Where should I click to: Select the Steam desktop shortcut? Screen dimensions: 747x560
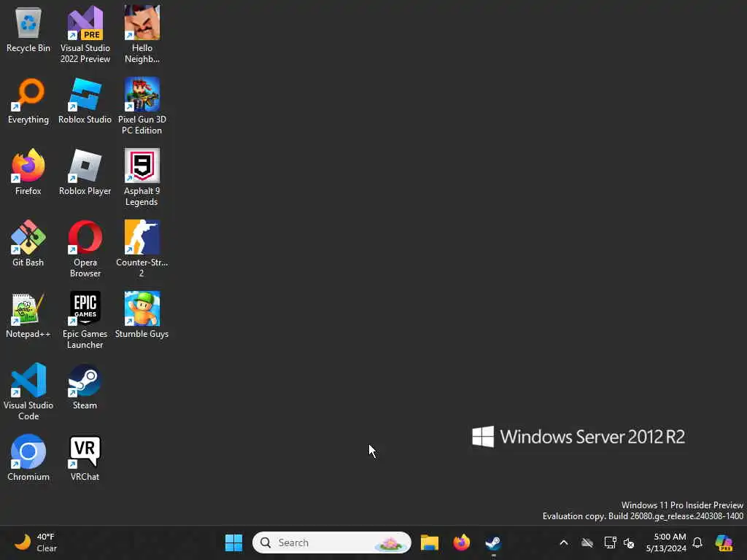point(85,386)
